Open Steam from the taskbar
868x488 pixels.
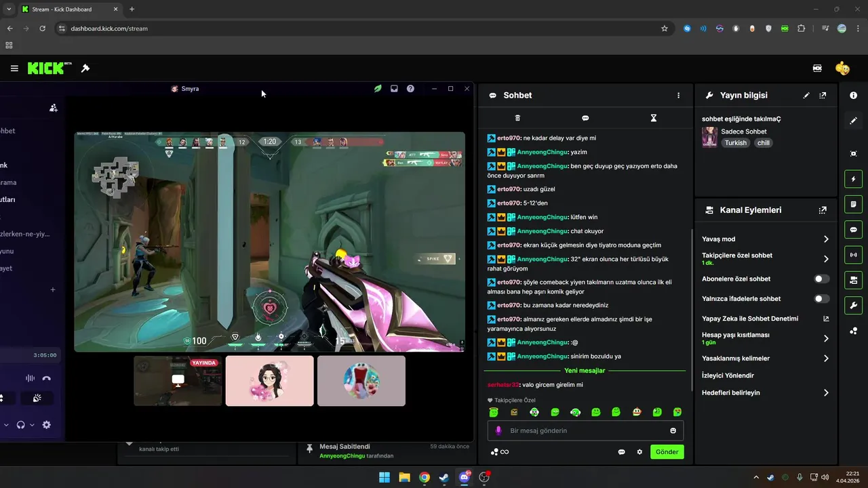tap(444, 477)
